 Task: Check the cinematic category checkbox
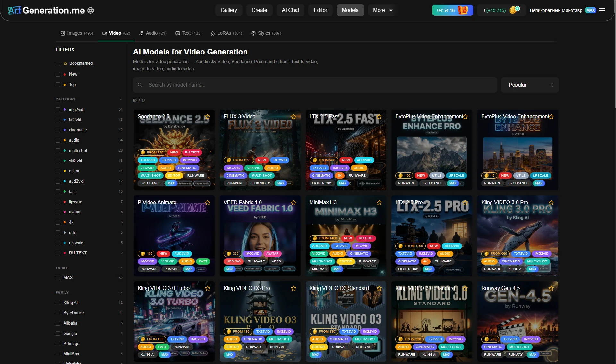point(58,130)
